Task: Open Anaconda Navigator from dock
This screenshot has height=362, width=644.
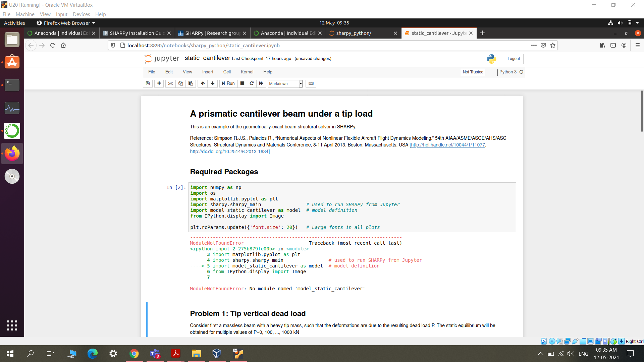Action: click(x=12, y=131)
